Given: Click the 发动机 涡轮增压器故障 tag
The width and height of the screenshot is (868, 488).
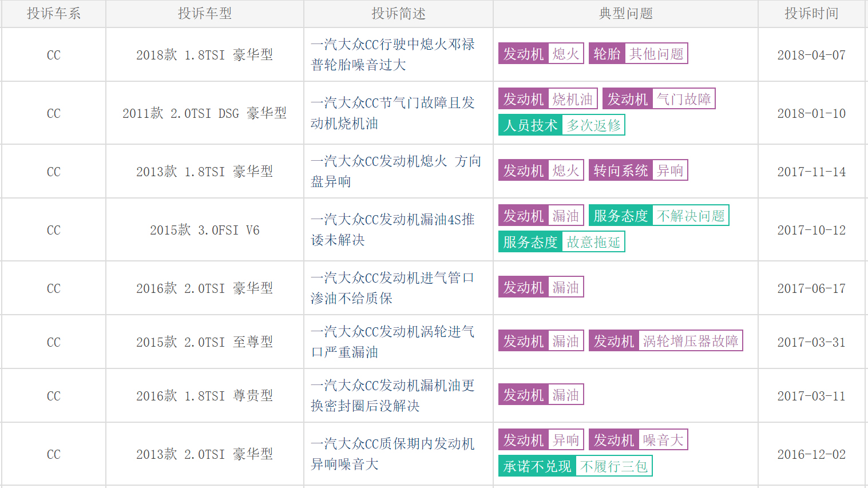Looking at the screenshot, I should [665, 341].
